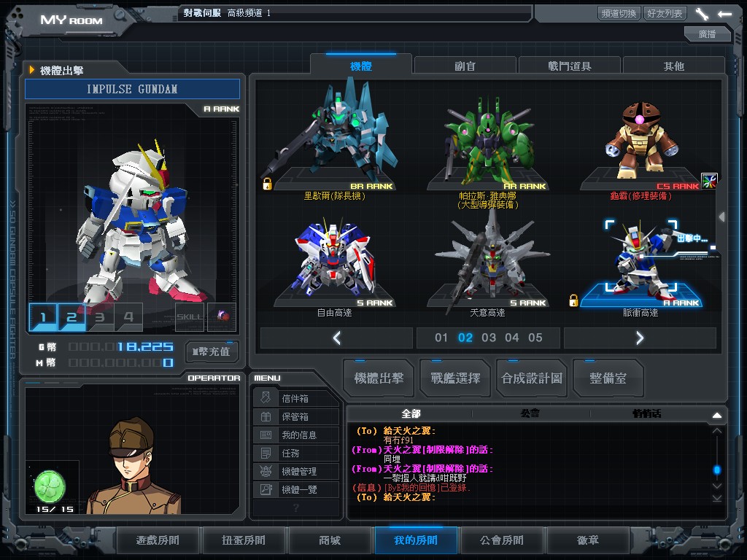Click the mecha head icon beside 機體管理
Screen dimensions: 747x560
pos(266,471)
